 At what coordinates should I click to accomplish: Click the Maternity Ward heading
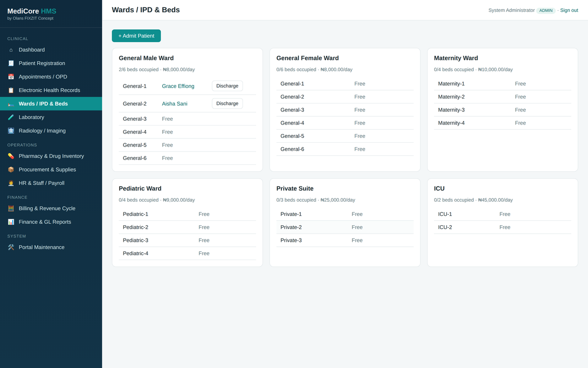coord(456,58)
